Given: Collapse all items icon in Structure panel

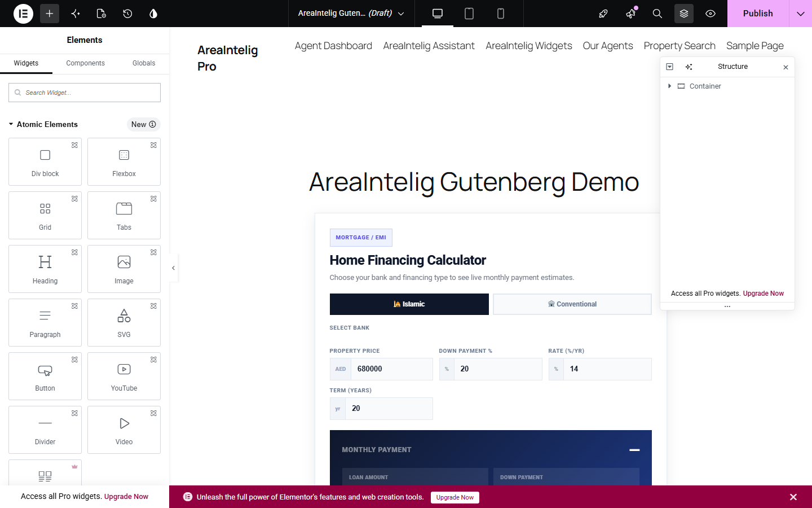Looking at the screenshot, I should [x=670, y=67].
